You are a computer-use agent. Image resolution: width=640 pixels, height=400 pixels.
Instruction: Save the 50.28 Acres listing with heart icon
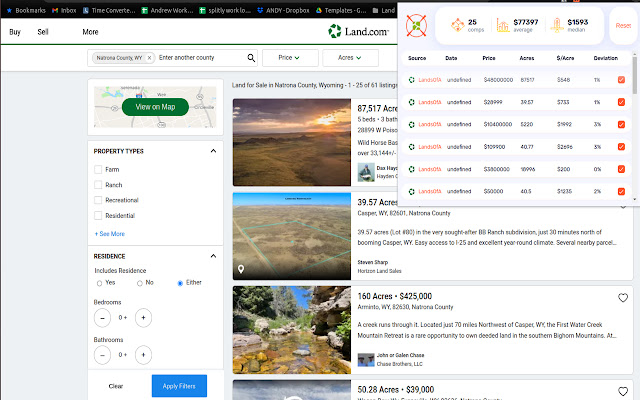(x=623, y=389)
